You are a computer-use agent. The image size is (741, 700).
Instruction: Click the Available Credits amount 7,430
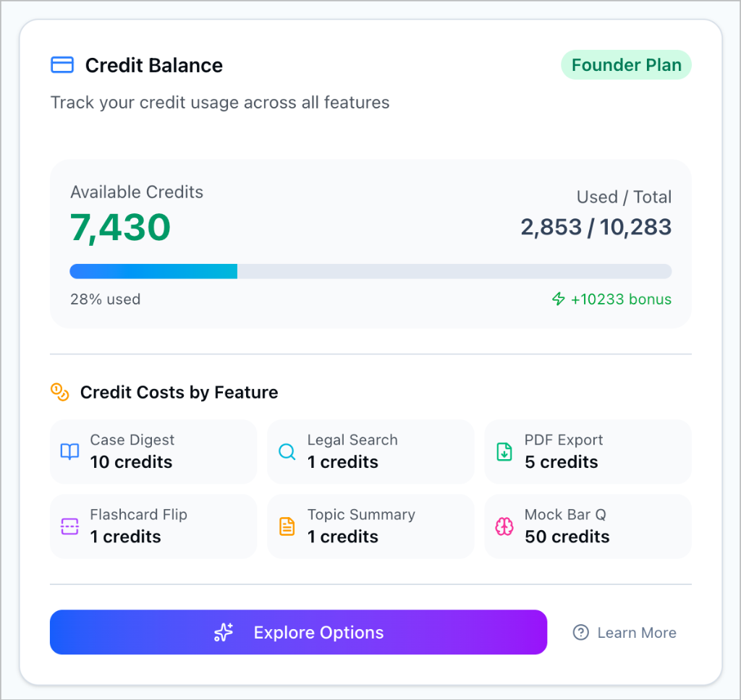[121, 226]
